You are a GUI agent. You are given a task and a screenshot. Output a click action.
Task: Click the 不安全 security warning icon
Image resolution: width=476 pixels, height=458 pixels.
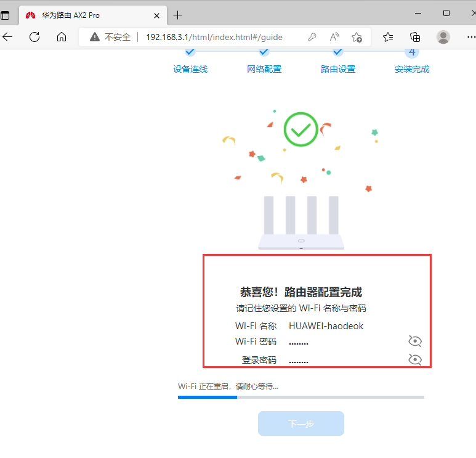(x=95, y=37)
